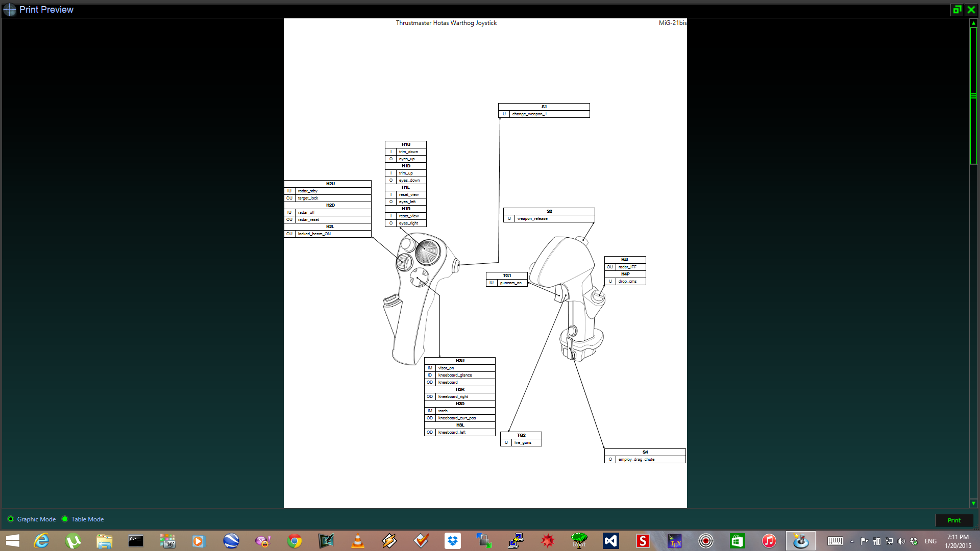Select the Graphic Mode radio button
The height and width of the screenshot is (551, 980).
pyautogui.click(x=11, y=519)
